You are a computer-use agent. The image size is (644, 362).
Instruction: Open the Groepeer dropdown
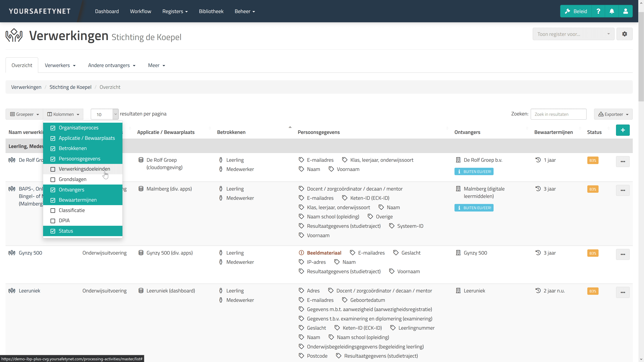click(24, 114)
